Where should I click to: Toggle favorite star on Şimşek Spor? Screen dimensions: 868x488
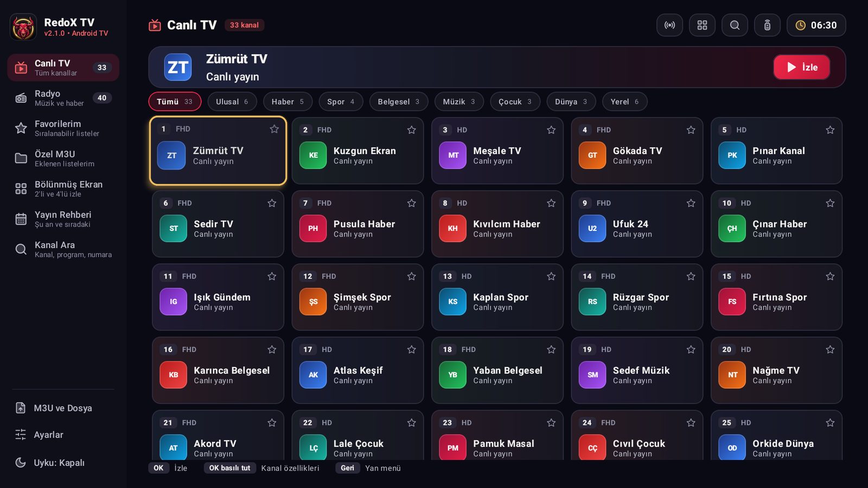411,277
